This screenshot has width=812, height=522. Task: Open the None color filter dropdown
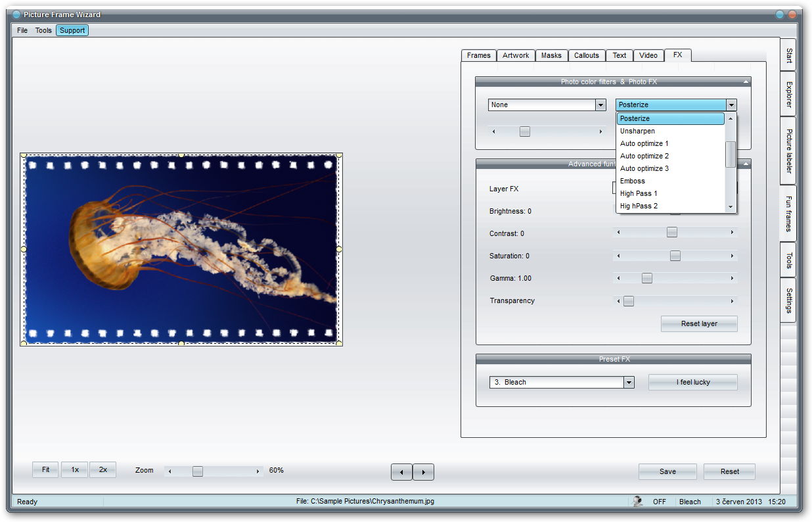[x=600, y=105]
